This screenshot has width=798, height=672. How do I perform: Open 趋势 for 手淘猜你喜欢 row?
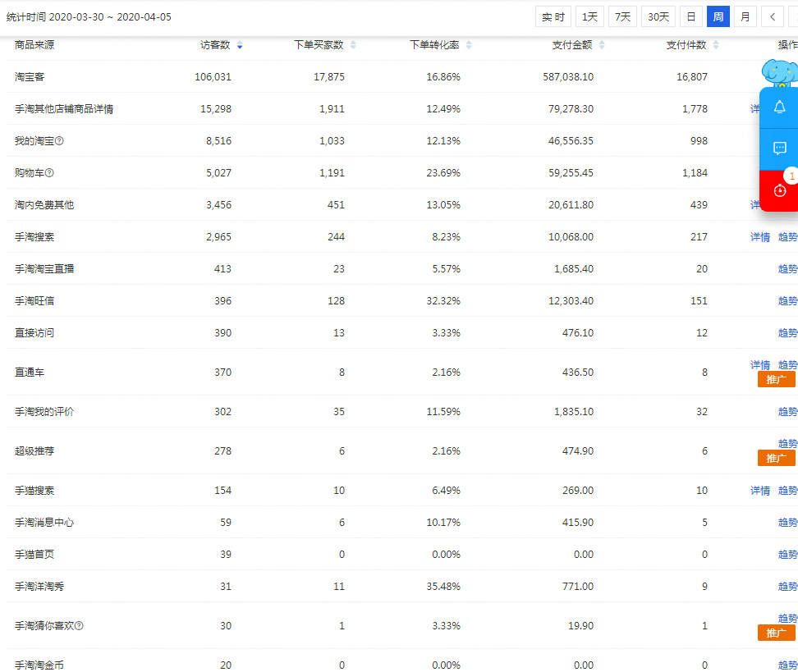click(x=788, y=619)
